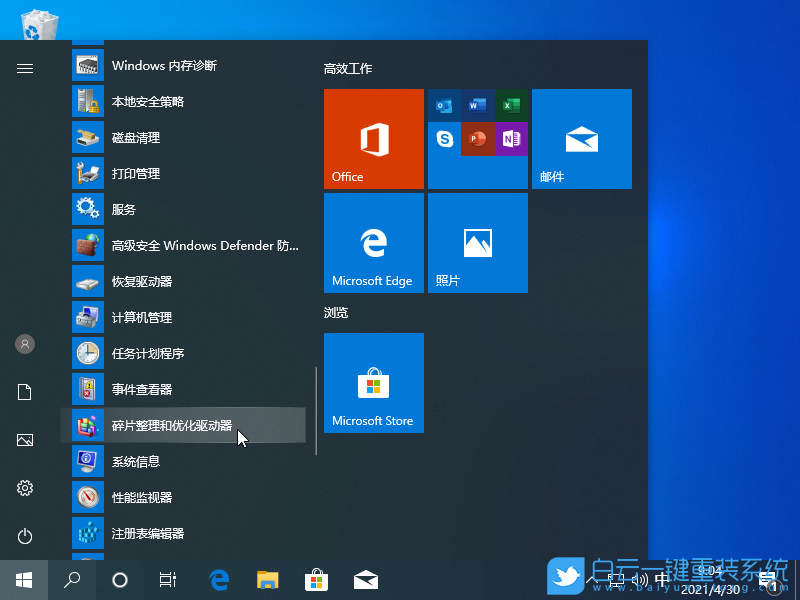This screenshot has height=600, width=800.
Task: Open Settings from the Start sidebar gear
Action: [24, 488]
